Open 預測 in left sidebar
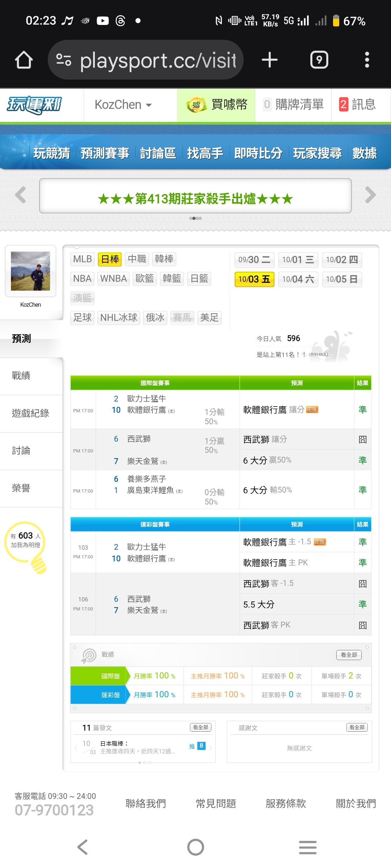391x868 pixels. click(x=31, y=339)
